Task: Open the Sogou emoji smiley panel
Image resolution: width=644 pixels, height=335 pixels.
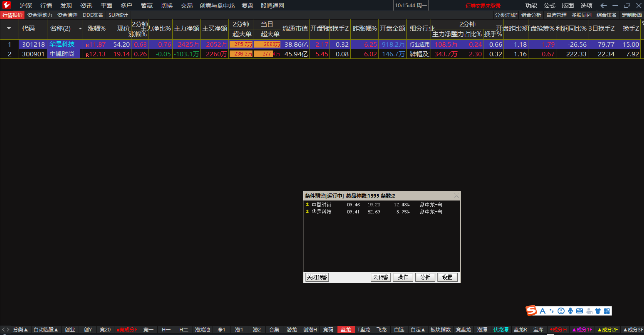Action: (x=561, y=311)
